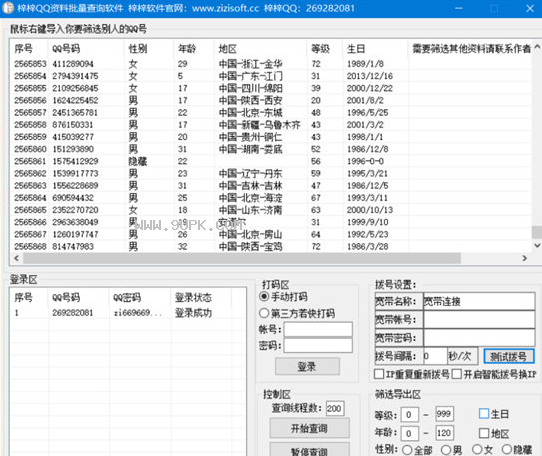
Task: Select row with QQ number 1260197747
Action: 271,234
